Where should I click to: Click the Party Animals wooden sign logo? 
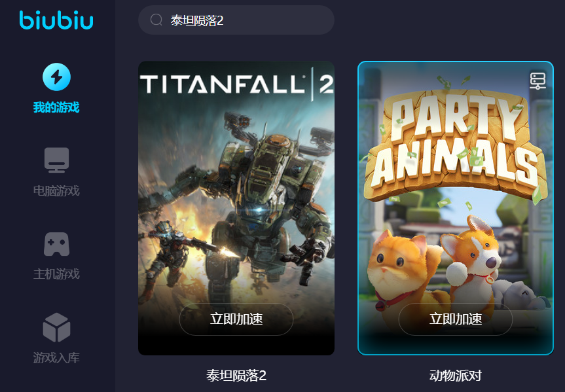tap(456, 144)
